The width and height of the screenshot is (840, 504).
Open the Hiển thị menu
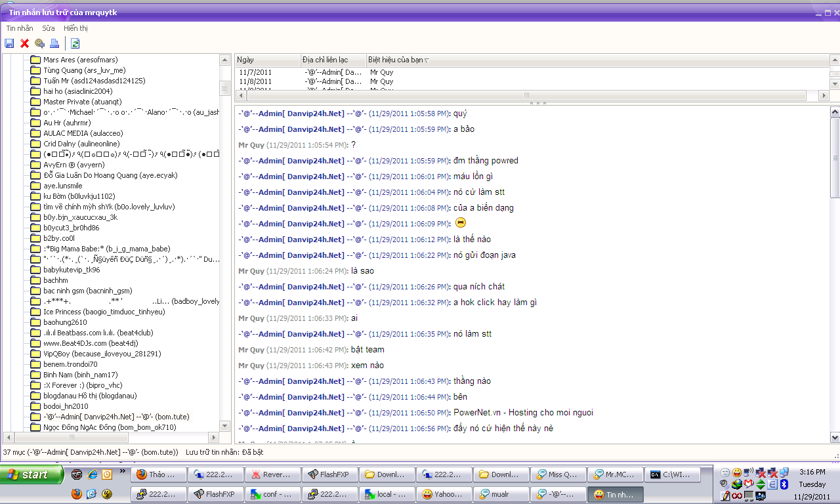click(x=75, y=28)
